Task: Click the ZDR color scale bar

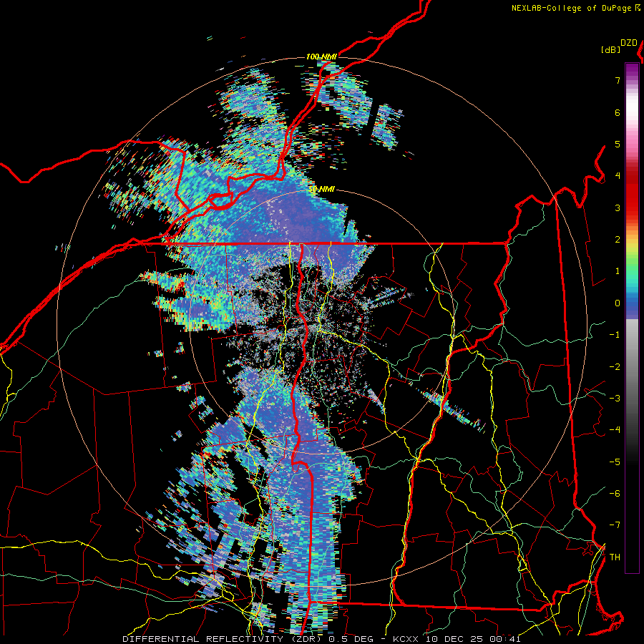Action: click(x=632, y=318)
